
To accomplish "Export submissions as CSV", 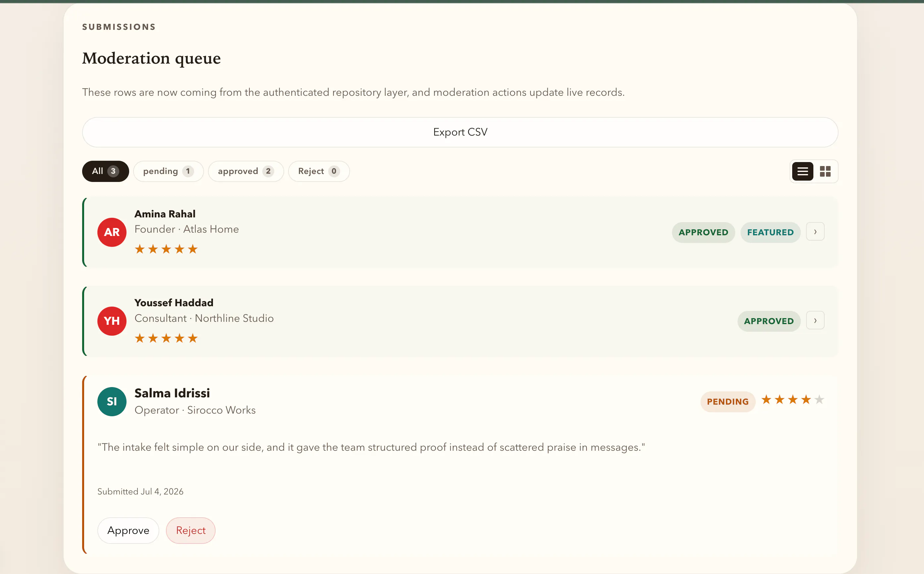I will tap(460, 132).
